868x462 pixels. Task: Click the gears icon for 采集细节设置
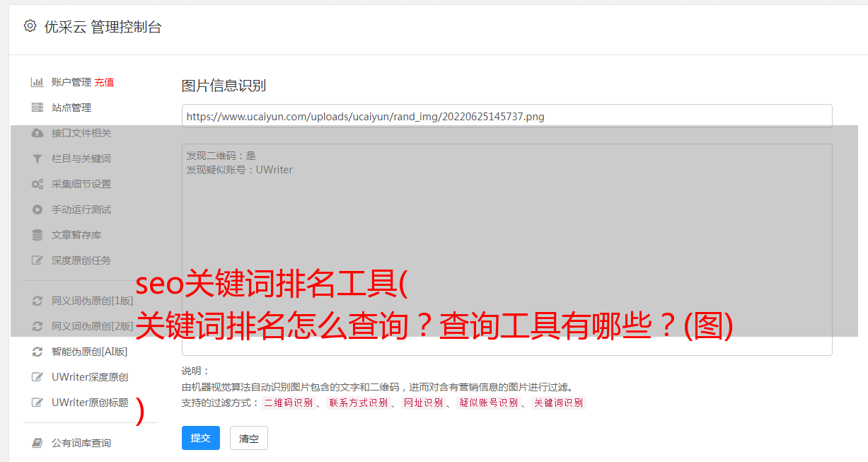(x=37, y=184)
